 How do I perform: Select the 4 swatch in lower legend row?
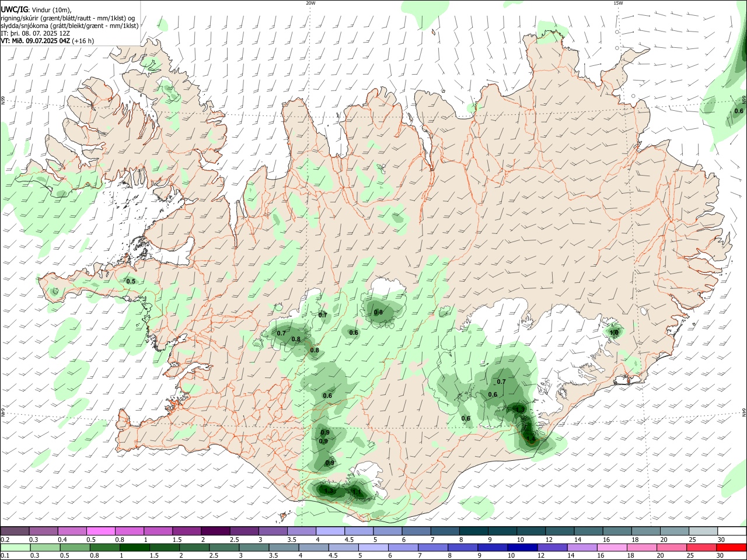click(x=314, y=548)
